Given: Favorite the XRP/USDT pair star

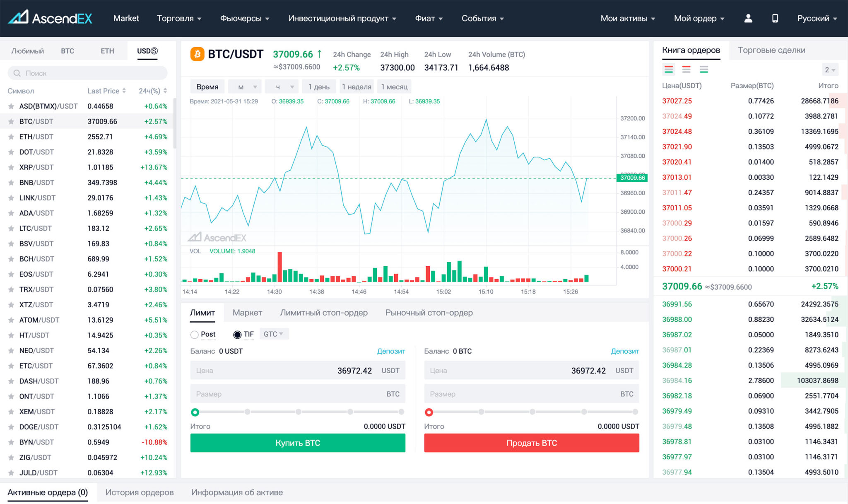Looking at the screenshot, I should click(x=11, y=168).
